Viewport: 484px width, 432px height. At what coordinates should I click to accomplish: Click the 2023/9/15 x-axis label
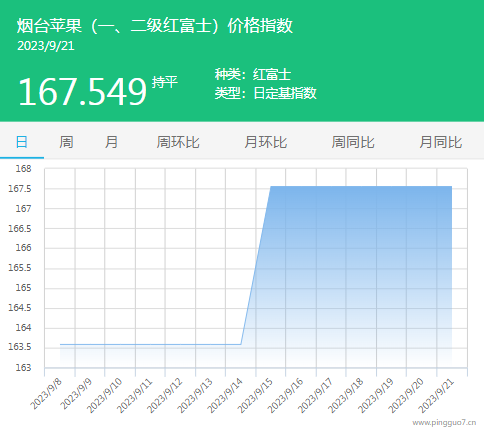255,395
